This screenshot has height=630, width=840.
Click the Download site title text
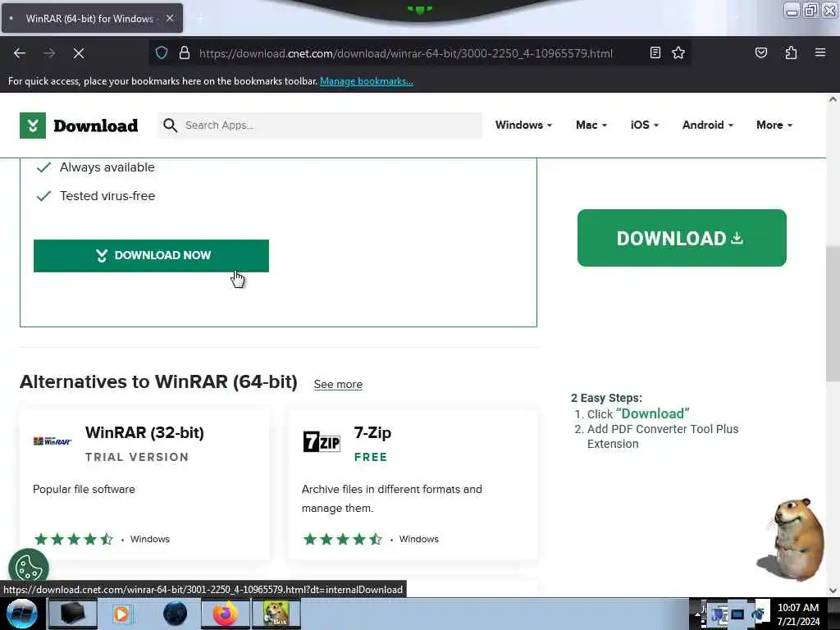coord(96,126)
